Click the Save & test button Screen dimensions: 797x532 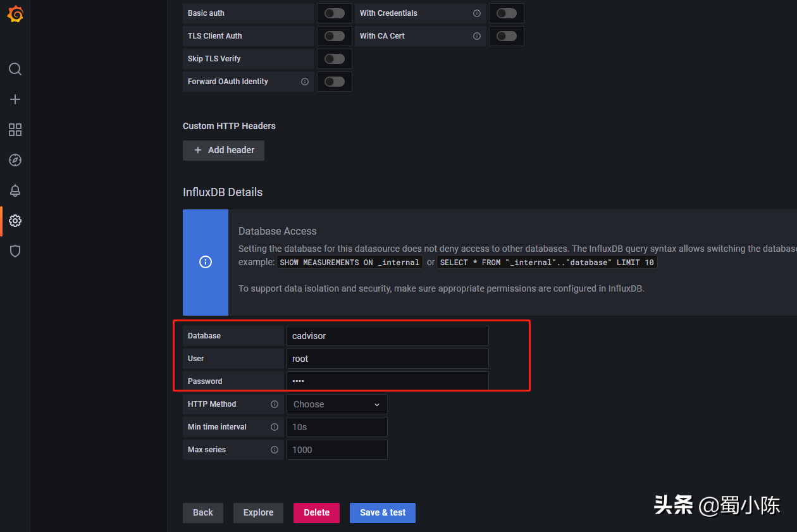[383, 512]
